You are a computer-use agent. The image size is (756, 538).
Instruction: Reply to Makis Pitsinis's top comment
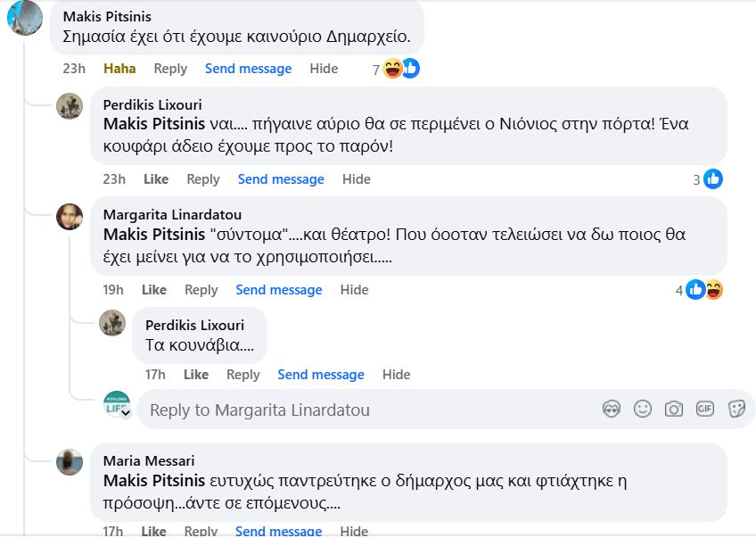click(170, 69)
